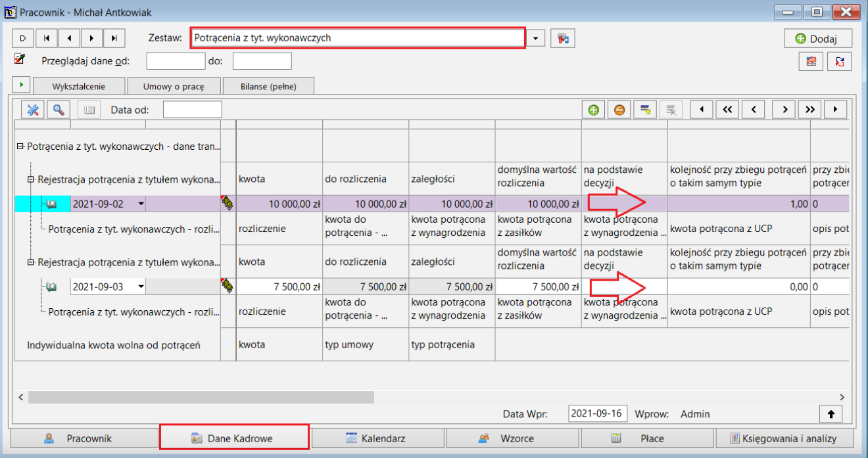Open the Płace bottom section
The image size is (868, 458).
pos(646,438)
